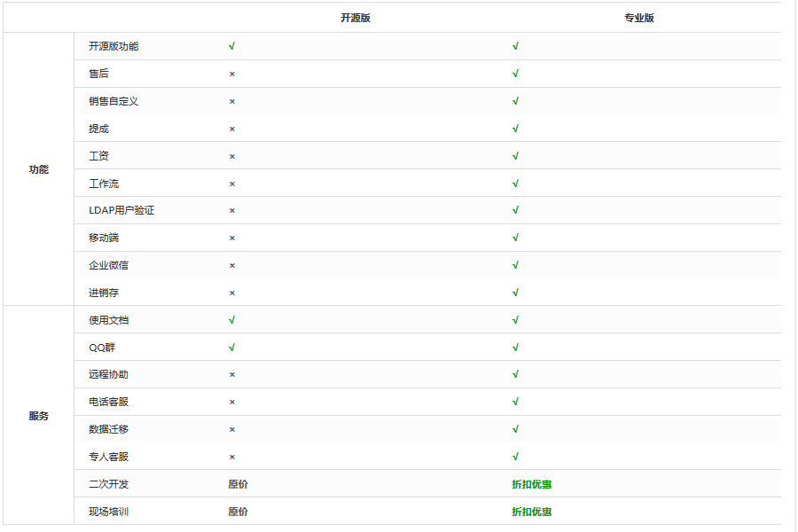The height and width of the screenshot is (532, 798).
Task: Click the 数据迁移 row label
Action: (x=108, y=429)
